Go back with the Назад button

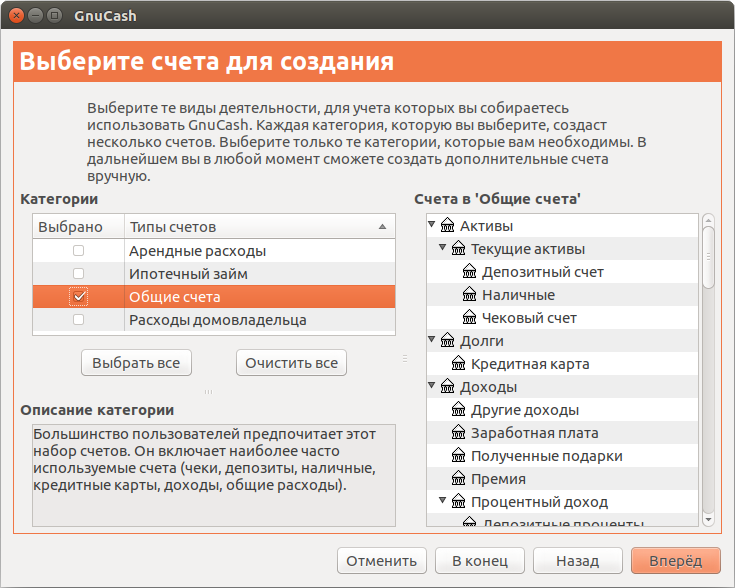[578, 561]
